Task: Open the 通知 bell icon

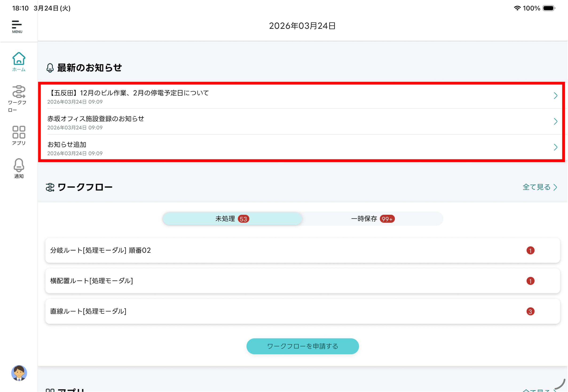Action: pos(19,165)
